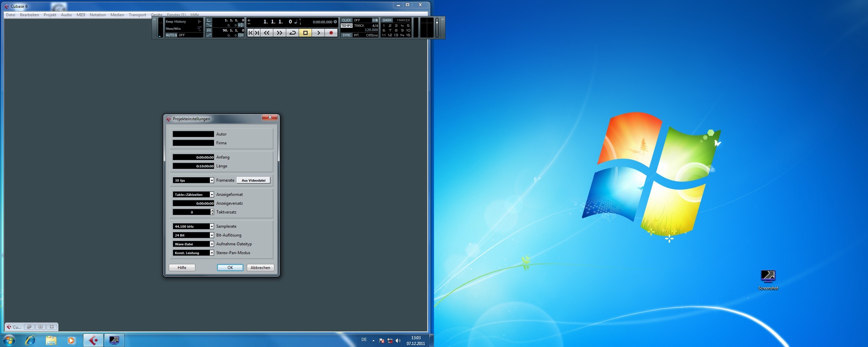The width and height of the screenshot is (868, 347).
Task: Open the Framerate 30 fps dropdown
Action: click(193, 180)
